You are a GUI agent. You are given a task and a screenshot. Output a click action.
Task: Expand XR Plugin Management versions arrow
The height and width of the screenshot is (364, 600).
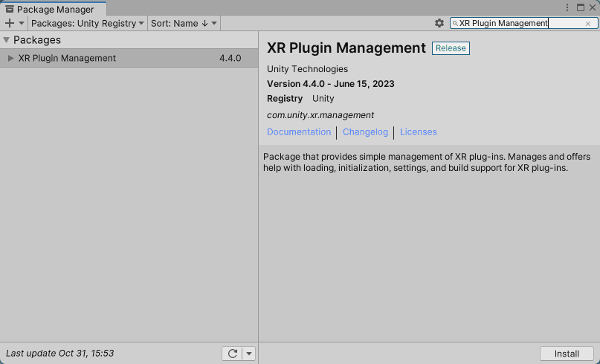[x=10, y=58]
